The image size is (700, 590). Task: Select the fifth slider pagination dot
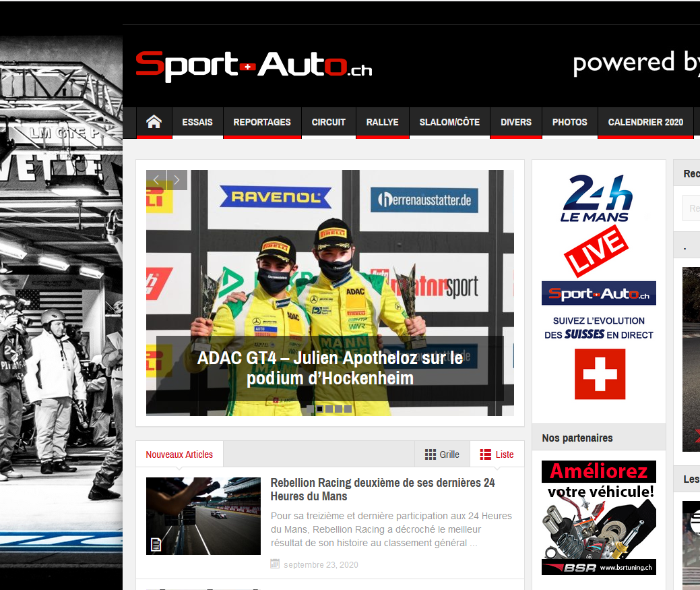[x=348, y=409]
